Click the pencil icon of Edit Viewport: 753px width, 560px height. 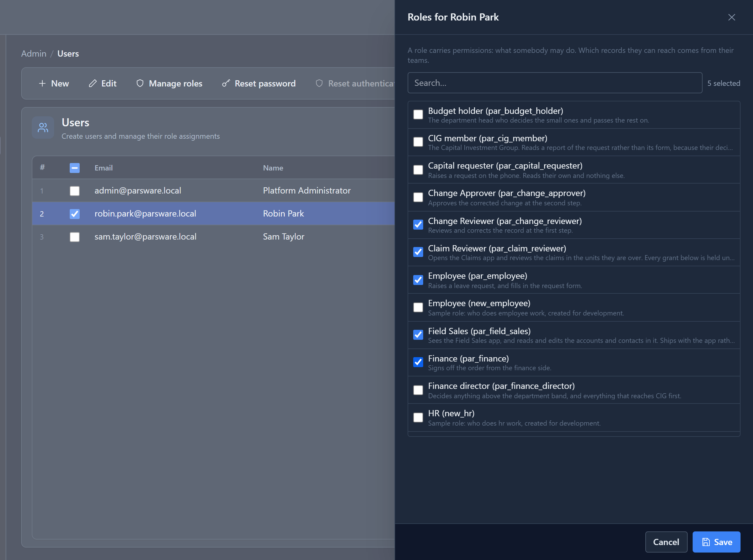[x=93, y=83]
